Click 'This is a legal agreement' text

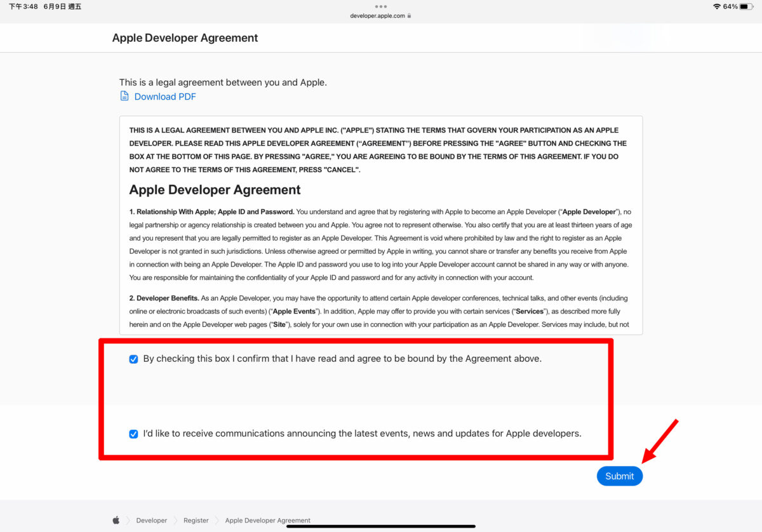click(223, 83)
